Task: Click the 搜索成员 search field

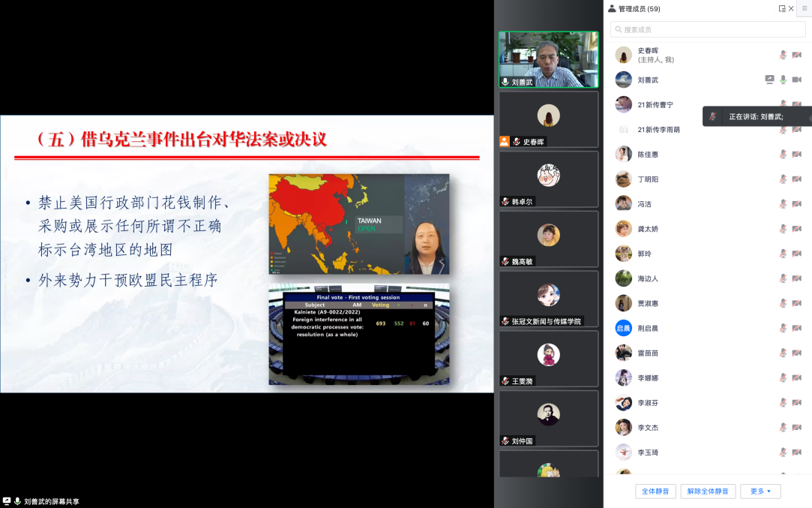Action: (x=707, y=29)
